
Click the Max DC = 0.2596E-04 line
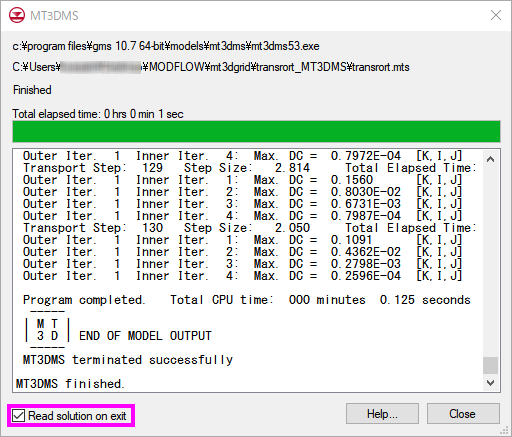[242, 276]
